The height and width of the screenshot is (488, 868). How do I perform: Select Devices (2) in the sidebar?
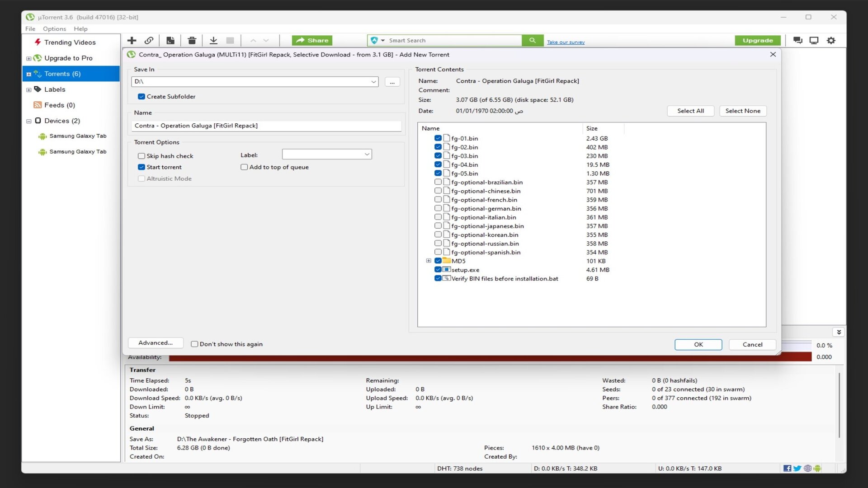tap(62, 121)
